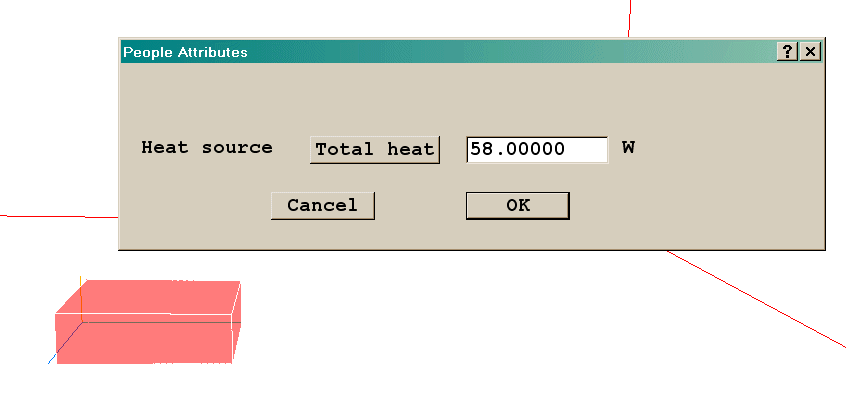The height and width of the screenshot is (418, 846).
Task: Click the red vertical line above the dialog
Action: point(629,18)
